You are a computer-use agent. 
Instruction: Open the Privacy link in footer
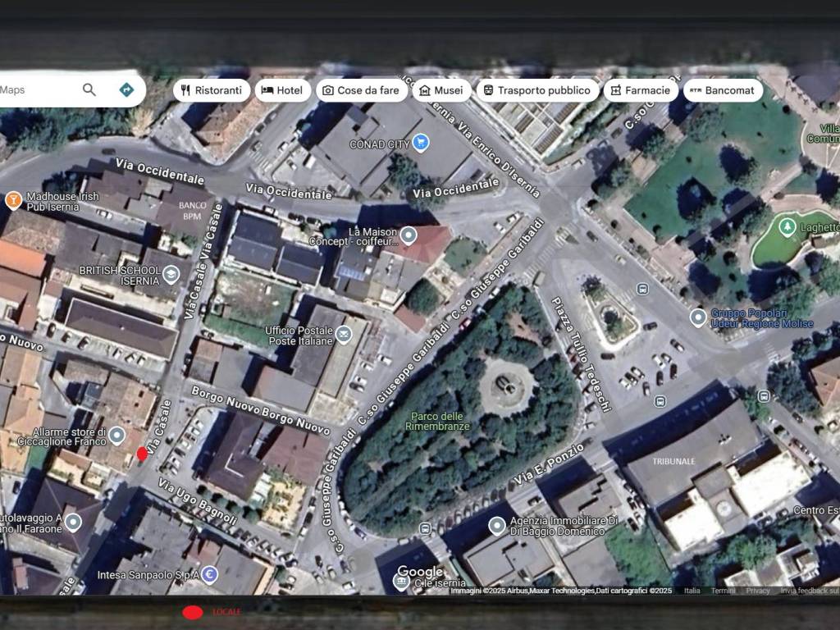click(758, 591)
